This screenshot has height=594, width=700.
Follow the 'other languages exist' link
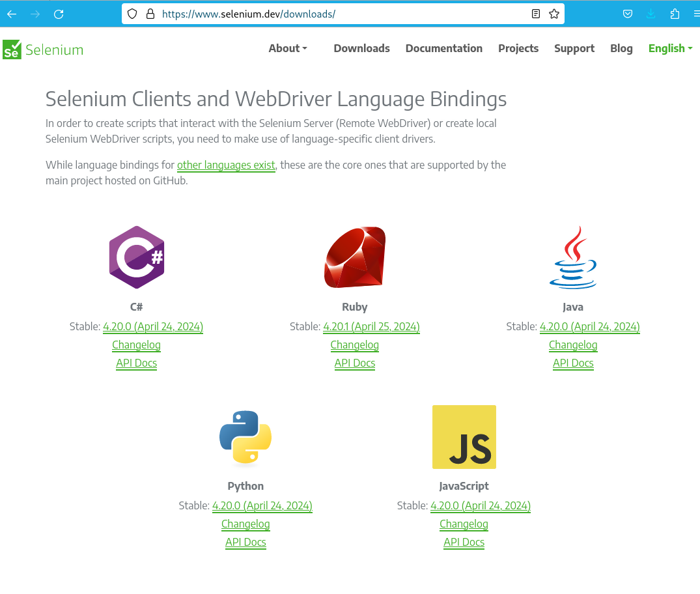tap(226, 165)
